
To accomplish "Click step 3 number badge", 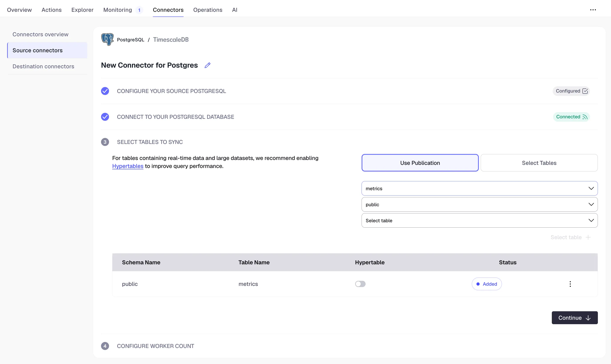I will click(105, 142).
